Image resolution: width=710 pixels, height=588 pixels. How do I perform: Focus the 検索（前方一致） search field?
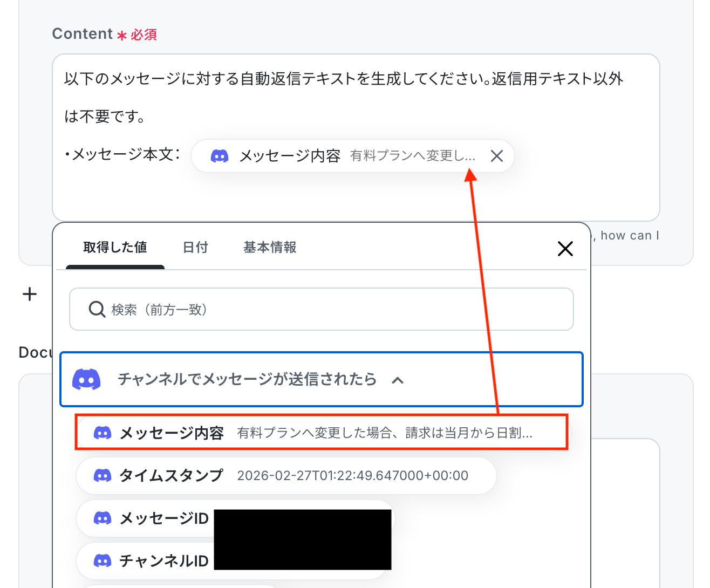click(x=322, y=309)
